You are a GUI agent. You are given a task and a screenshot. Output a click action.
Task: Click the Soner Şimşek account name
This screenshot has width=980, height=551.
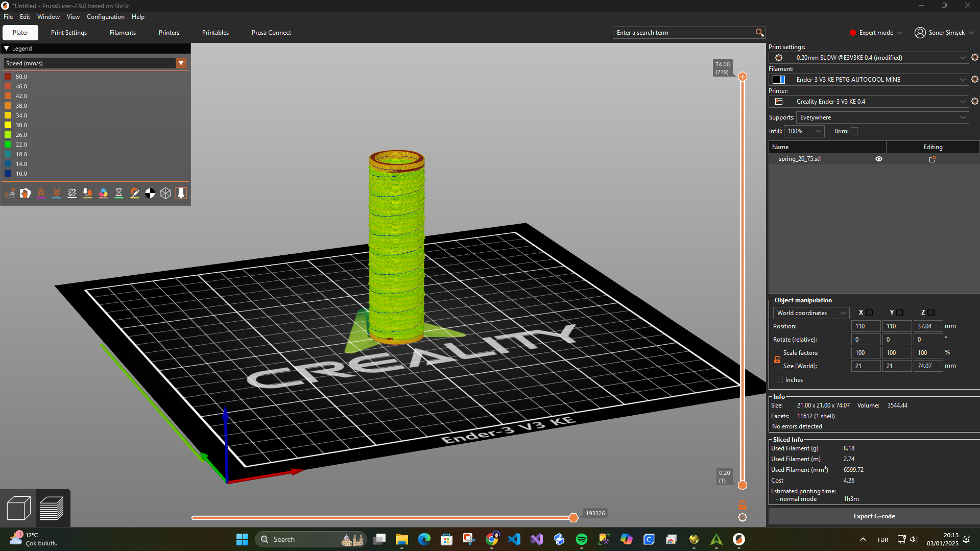[946, 33]
